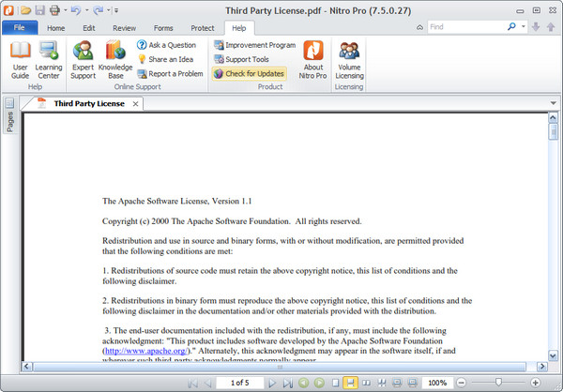
Task: Click the zoom slider handle
Action: (x=499, y=384)
